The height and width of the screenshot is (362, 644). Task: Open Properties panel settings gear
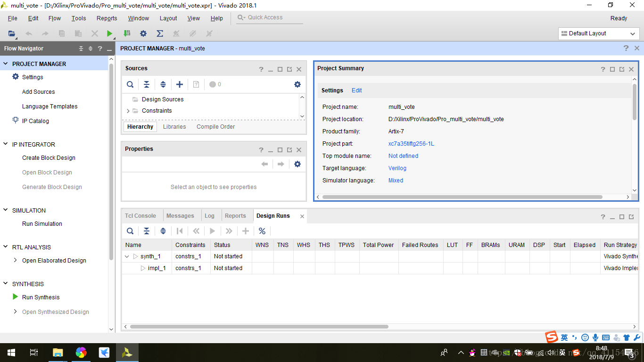coord(297,164)
